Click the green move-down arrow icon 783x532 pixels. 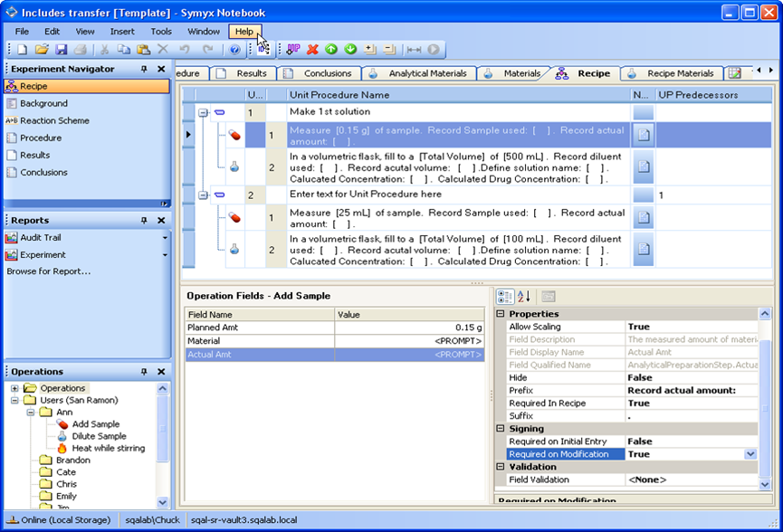pos(350,49)
